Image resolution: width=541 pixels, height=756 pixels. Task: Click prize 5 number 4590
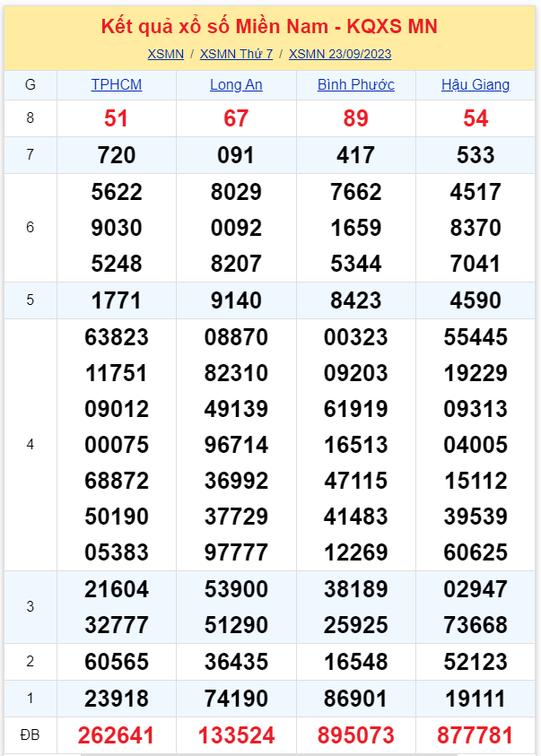tap(476, 300)
